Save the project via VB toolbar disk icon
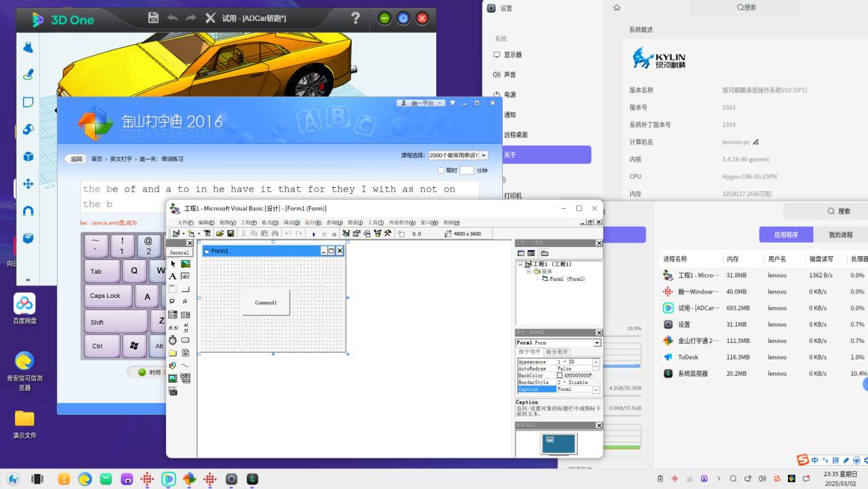 (x=230, y=234)
